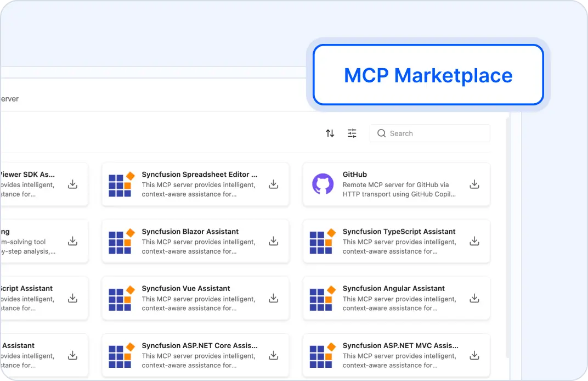This screenshot has height=381, width=588.
Task: Click the marketplace list vertical scrollbar
Action: click(x=508, y=237)
